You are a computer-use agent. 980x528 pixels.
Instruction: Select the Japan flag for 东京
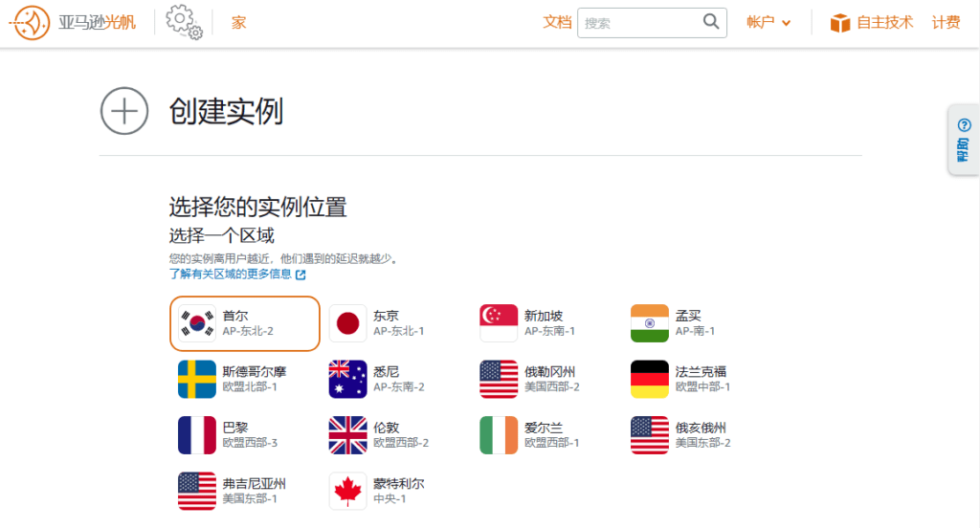point(348,323)
